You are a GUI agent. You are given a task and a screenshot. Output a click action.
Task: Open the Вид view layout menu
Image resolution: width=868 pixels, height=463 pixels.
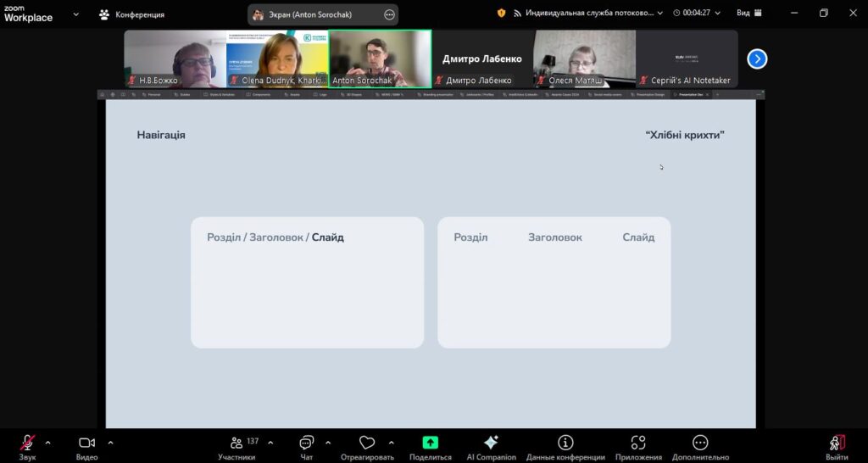pos(749,13)
